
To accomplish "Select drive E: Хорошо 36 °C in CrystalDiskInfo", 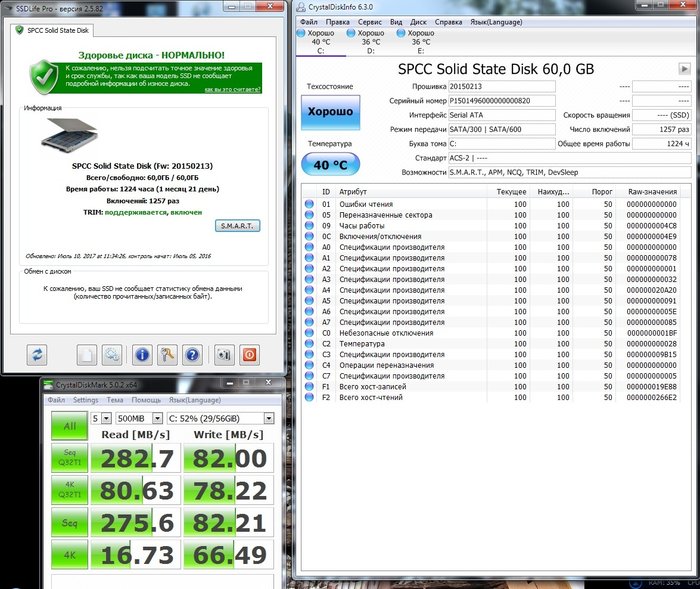I will pos(420,42).
